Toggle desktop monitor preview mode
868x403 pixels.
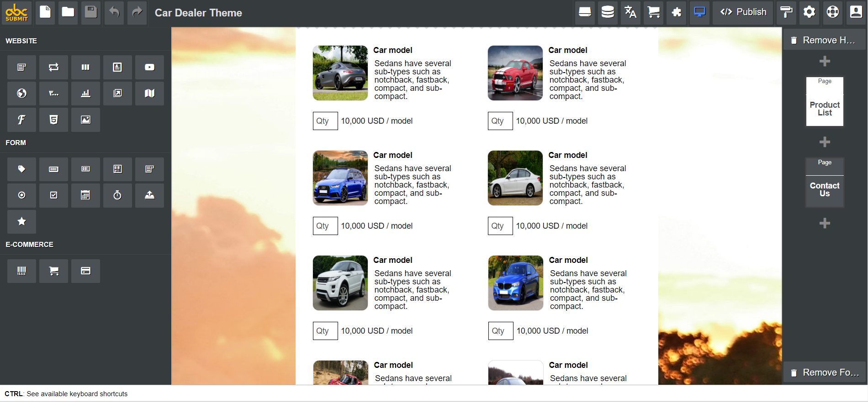click(x=699, y=12)
